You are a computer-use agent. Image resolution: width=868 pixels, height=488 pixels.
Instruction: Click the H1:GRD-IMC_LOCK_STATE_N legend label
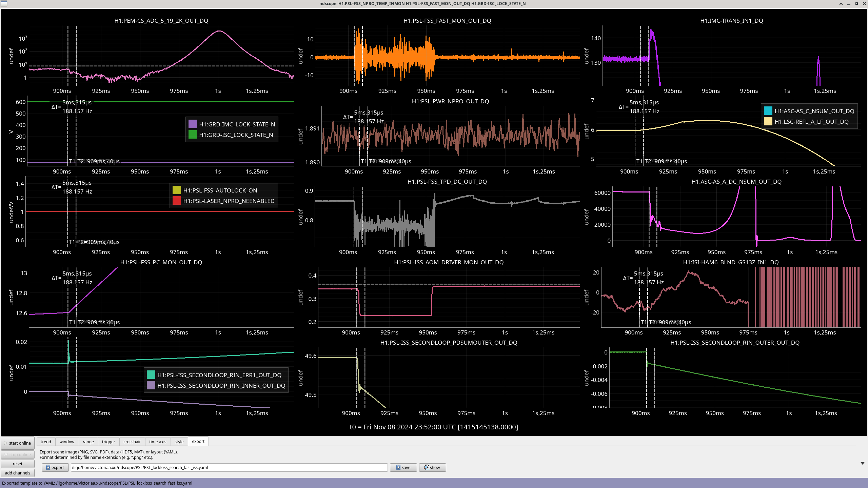tap(237, 124)
